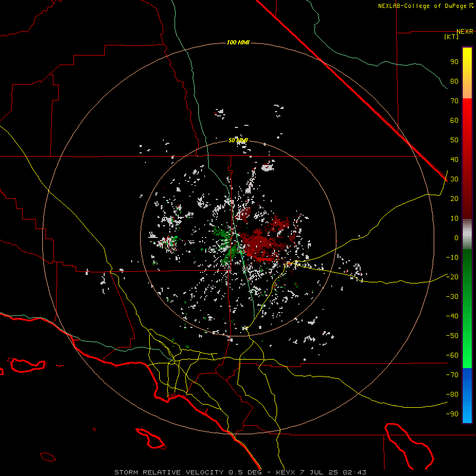
Task: Pick the blue bottom segment of color bar
Action: tap(467, 396)
